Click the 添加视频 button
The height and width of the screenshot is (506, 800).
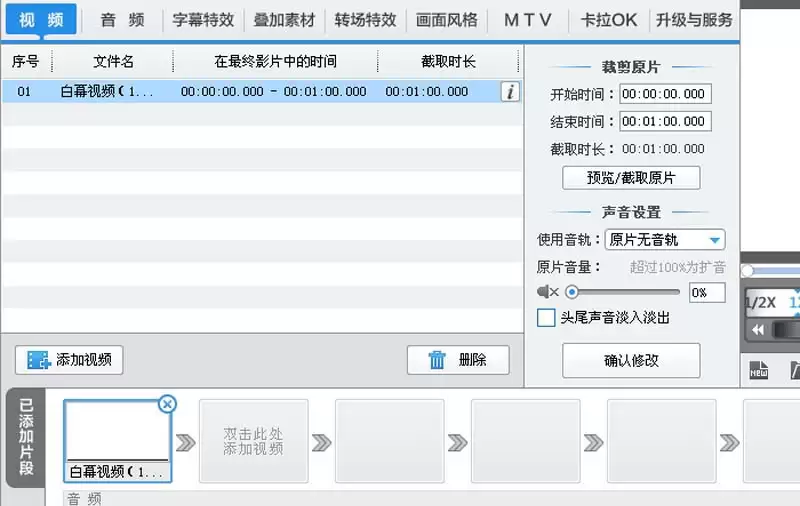[69, 360]
